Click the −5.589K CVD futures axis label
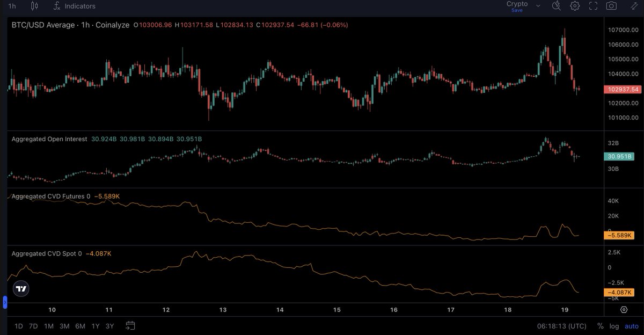 619,235
